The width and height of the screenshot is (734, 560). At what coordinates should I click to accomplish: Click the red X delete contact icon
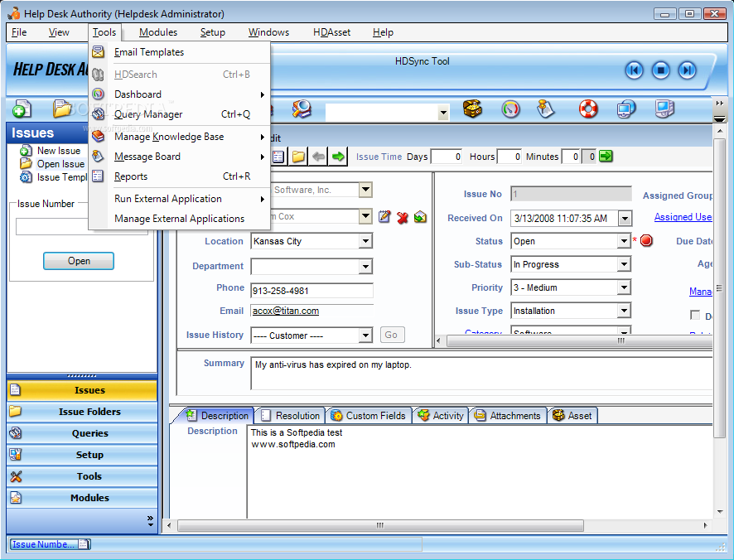[x=402, y=217]
